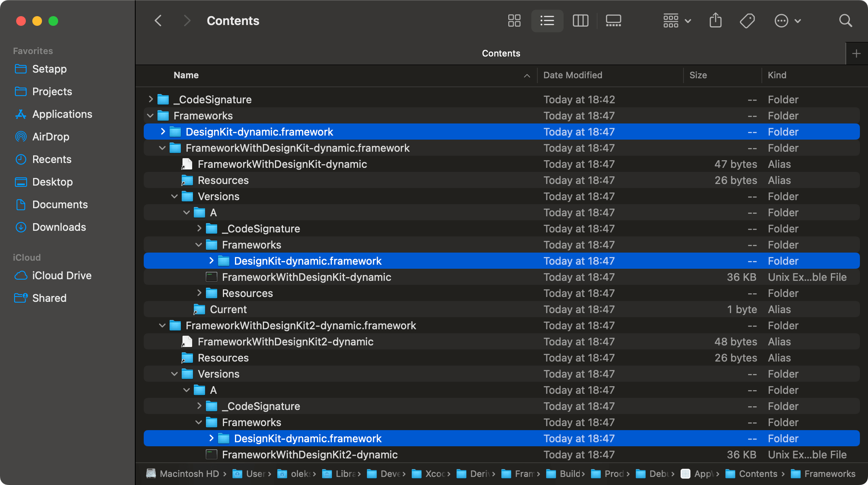This screenshot has height=485, width=868.
Task: Select Applications in the sidebar
Action: 62,114
